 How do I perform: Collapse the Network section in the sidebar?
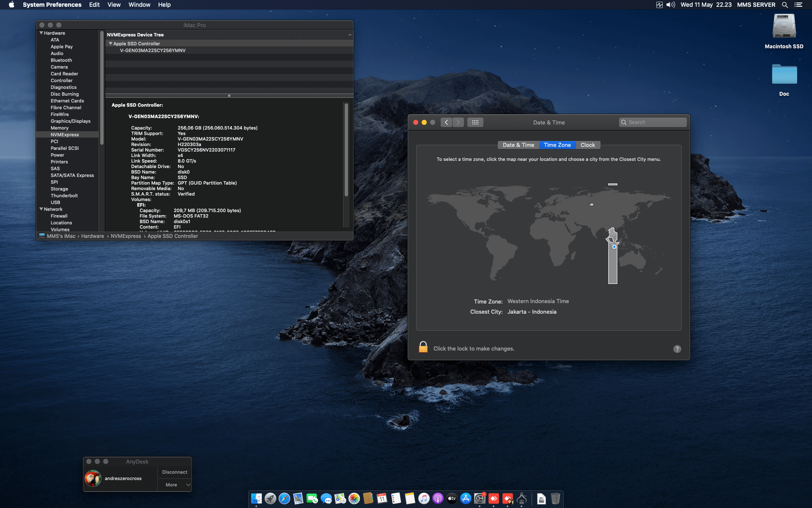pyautogui.click(x=41, y=209)
